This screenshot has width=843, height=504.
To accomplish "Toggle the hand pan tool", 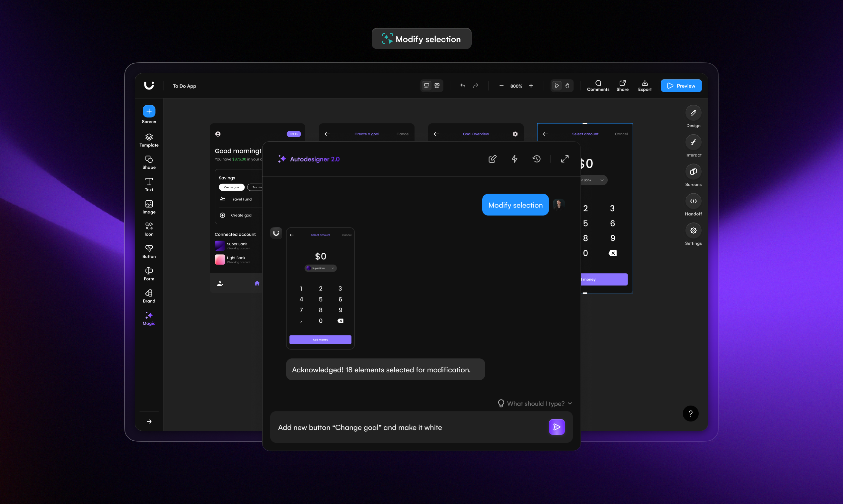I will [x=567, y=86].
